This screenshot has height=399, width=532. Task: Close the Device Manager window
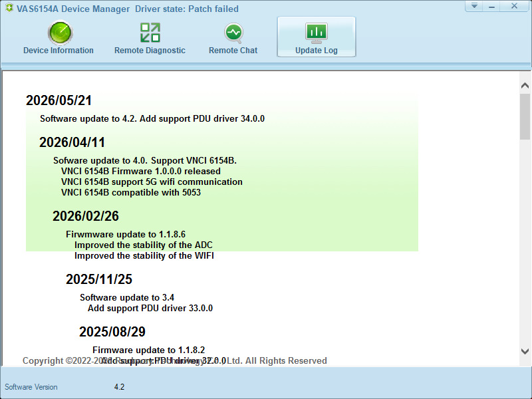pos(514,6)
